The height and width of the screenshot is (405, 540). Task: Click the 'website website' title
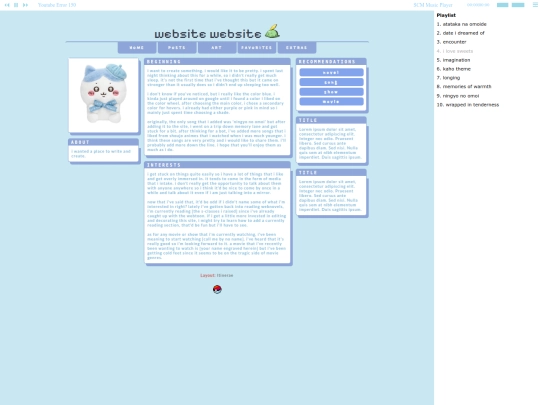pos(208,34)
